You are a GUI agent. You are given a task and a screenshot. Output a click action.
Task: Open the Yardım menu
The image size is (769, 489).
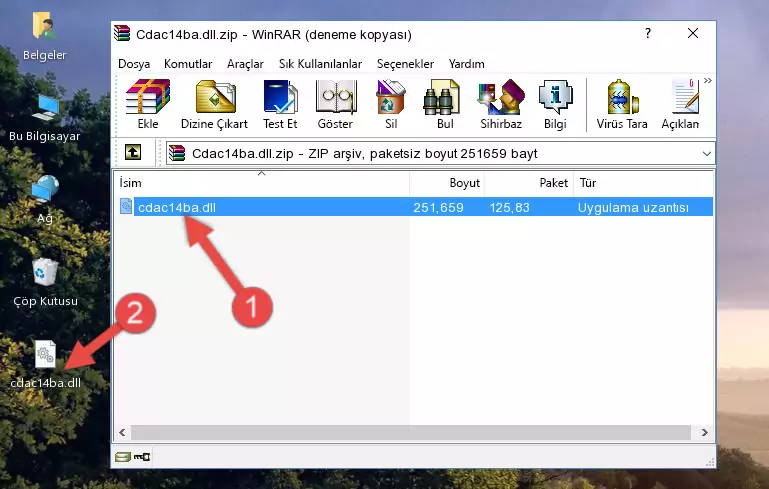pos(466,64)
